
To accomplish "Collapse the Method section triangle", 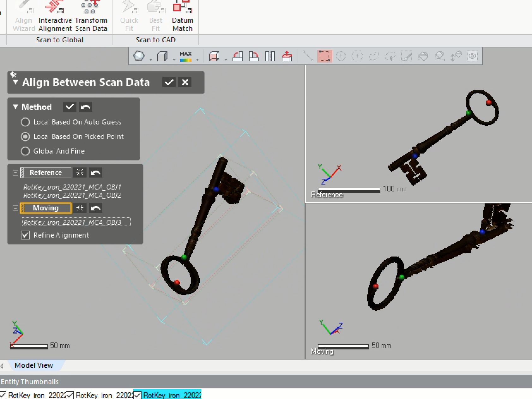I will (15, 107).
